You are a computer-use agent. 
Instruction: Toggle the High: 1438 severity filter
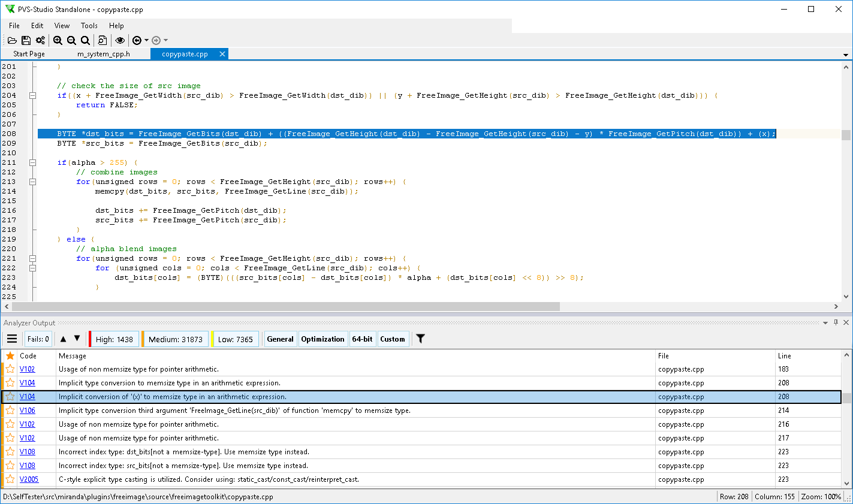(114, 339)
